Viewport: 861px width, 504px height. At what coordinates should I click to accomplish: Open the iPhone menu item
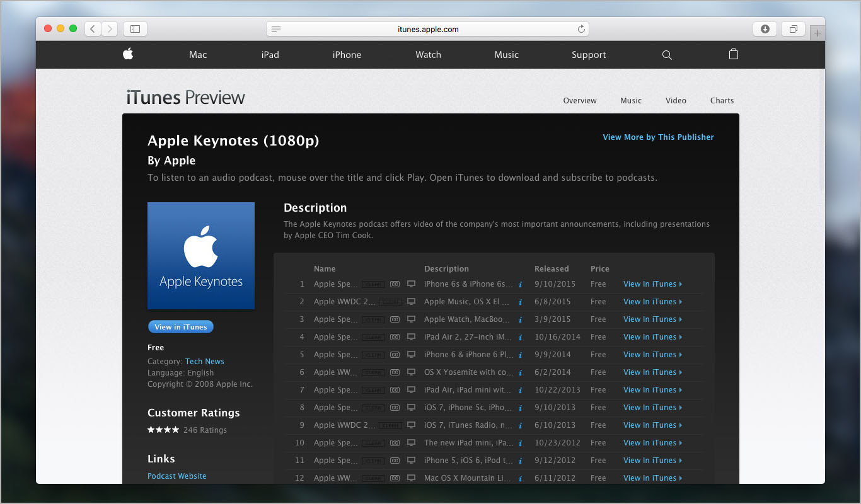(347, 55)
